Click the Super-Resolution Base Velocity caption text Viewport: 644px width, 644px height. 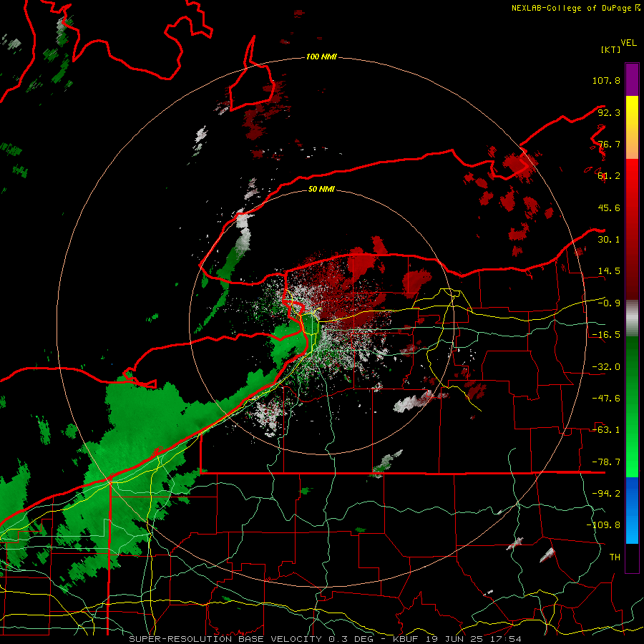coord(326,639)
